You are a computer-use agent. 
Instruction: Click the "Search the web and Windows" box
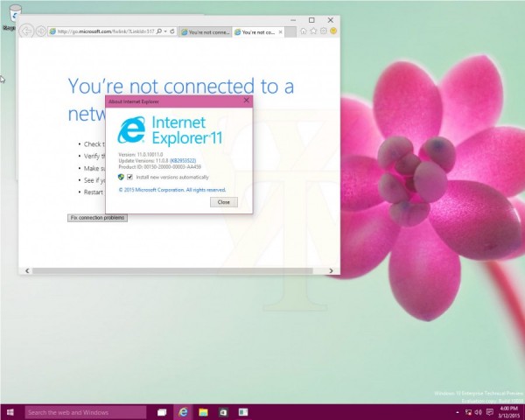point(86,412)
